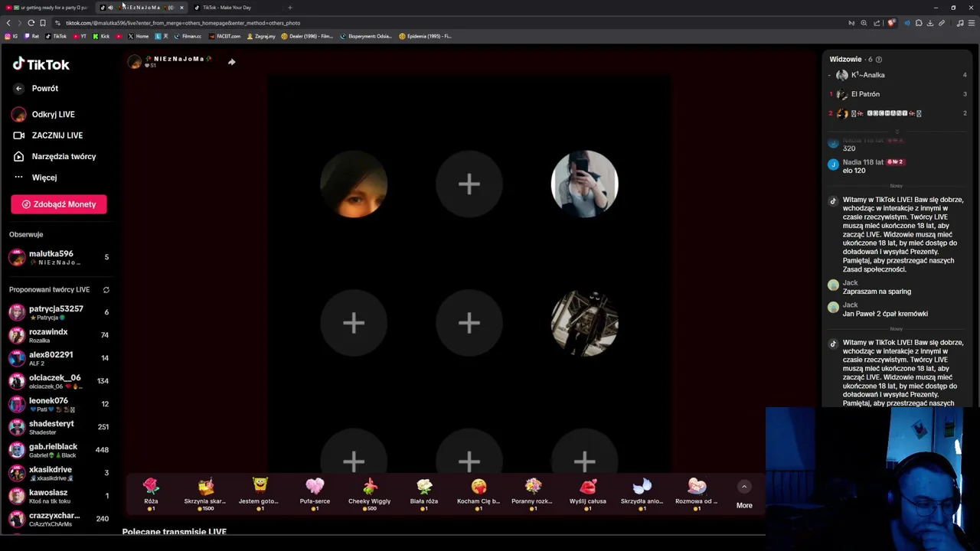Click Zdobądź Monety button
This screenshot has height=551, width=980.
pyautogui.click(x=59, y=204)
